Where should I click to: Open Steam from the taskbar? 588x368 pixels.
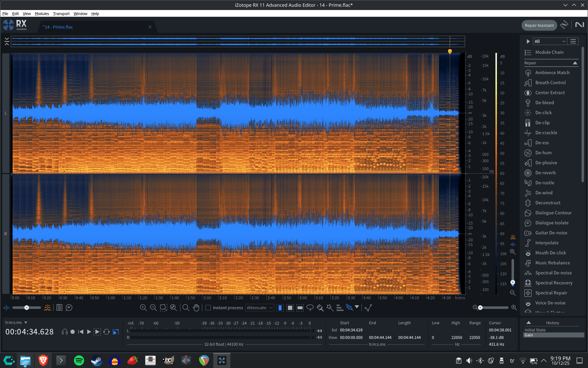click(x=97, y=360)
